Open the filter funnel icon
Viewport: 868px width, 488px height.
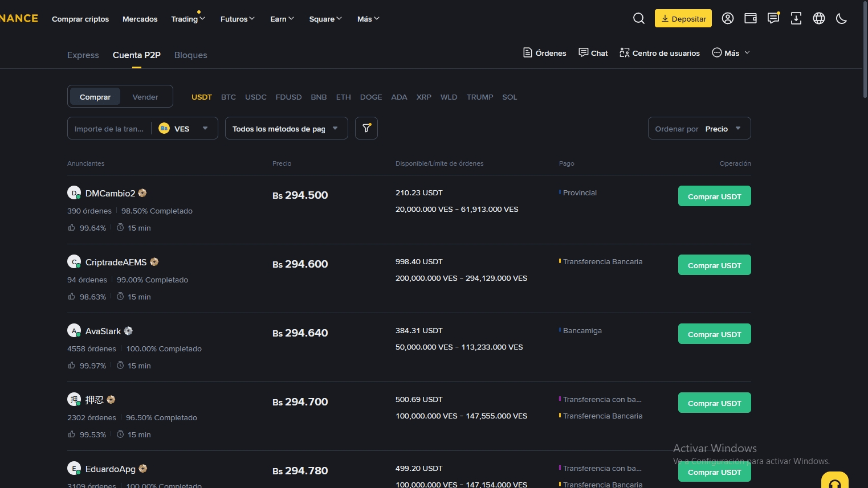(x=366, y=128)
